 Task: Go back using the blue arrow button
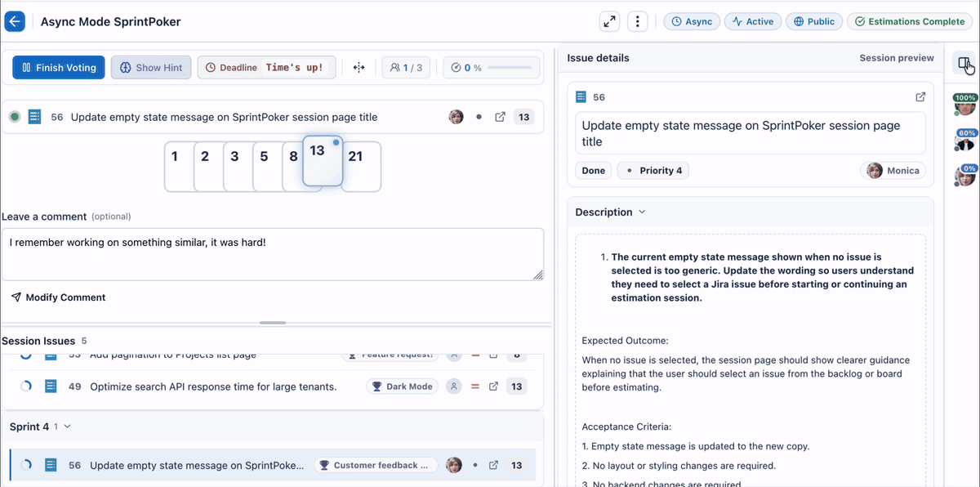15,22
